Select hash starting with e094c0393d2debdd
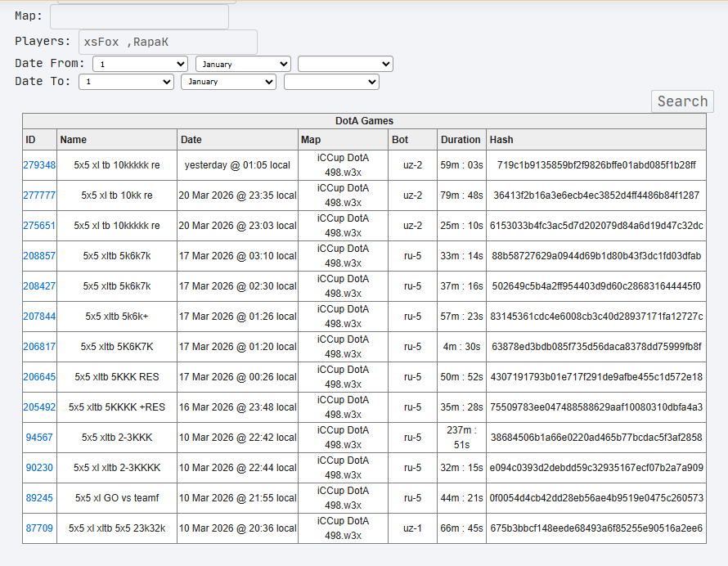Viewport: 728px width, 566px height. pos(596,468)
